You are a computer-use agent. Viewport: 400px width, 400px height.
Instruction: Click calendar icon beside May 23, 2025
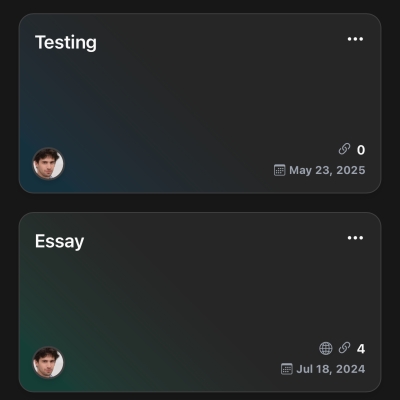pos(279,170)
